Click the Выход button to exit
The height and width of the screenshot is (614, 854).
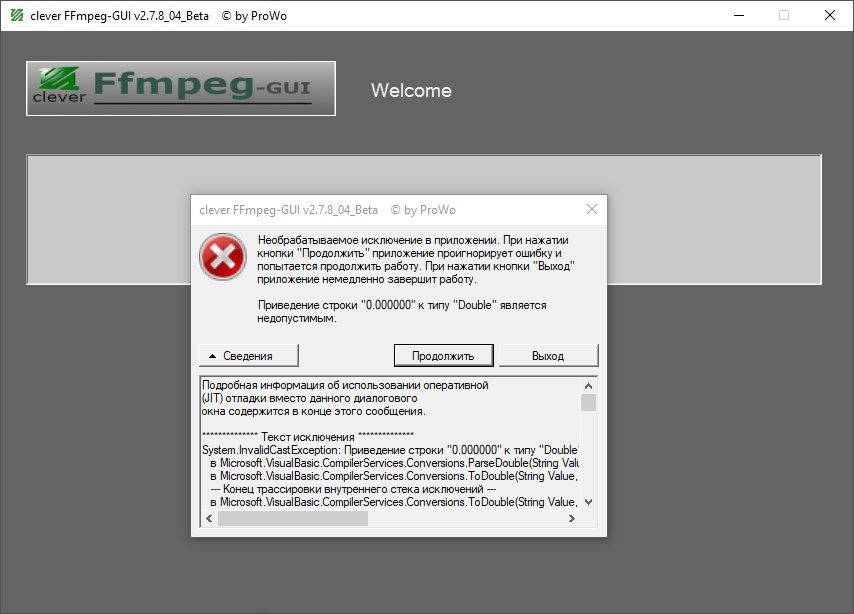coord(548,356)
